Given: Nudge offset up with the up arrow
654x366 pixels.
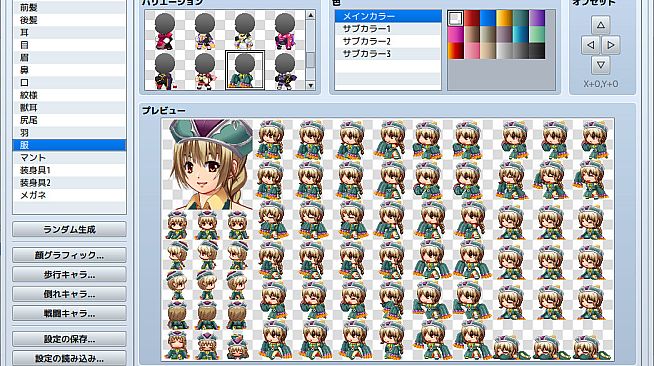Looking at the screenshot, I should point(601,25).
